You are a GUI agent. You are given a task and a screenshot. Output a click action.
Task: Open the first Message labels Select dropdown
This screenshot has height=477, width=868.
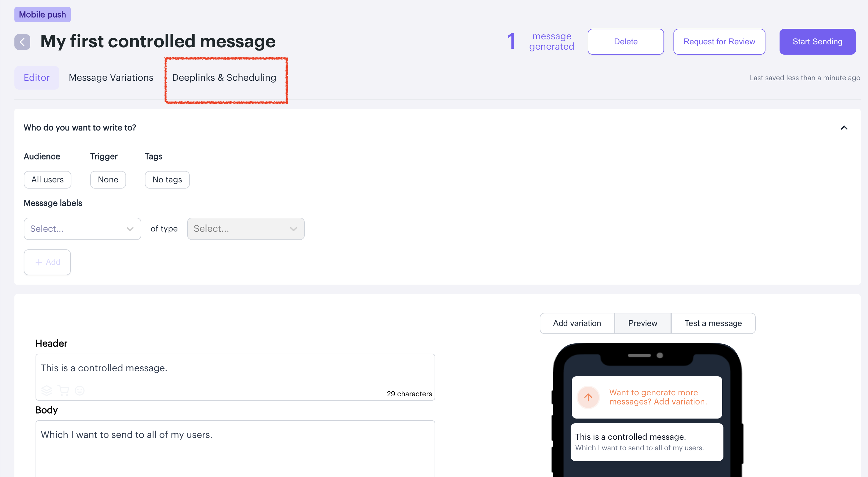[82, 229]
